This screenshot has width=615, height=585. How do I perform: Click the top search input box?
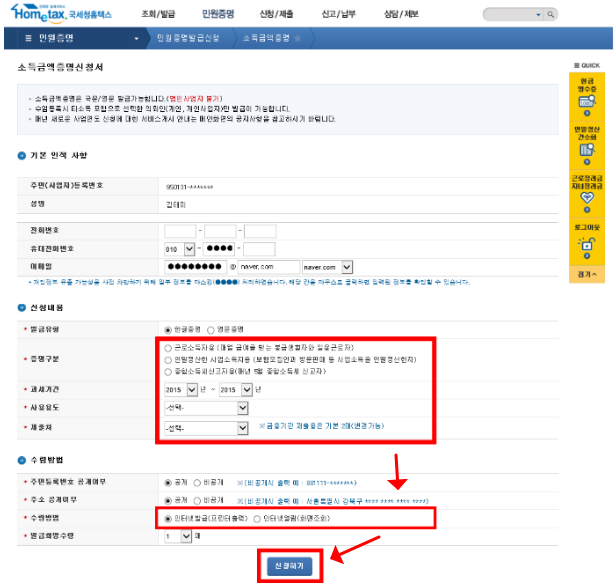[x=509, y=15]
